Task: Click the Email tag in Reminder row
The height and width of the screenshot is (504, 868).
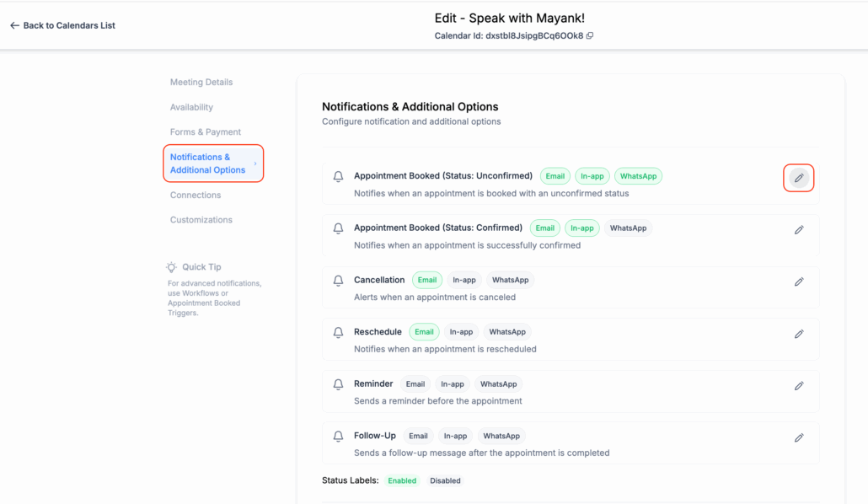Action: click(415, 384)
